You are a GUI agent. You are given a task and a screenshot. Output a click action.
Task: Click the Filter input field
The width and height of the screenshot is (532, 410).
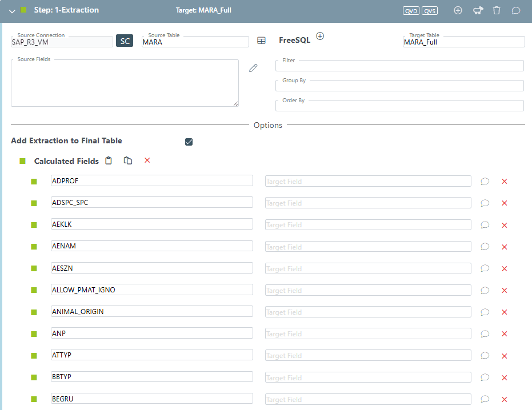pos(400,66)
